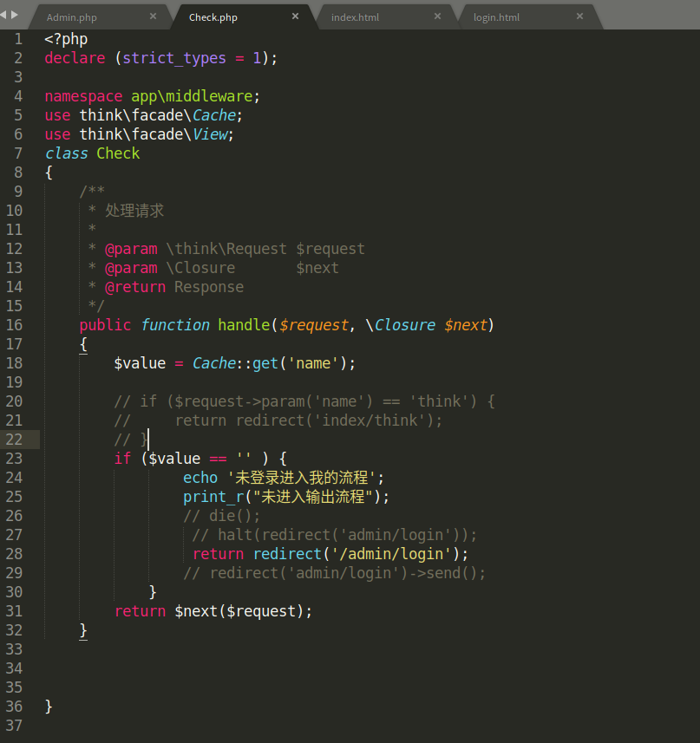
Task: Open the login.html tab
Action: click(496, 17)
